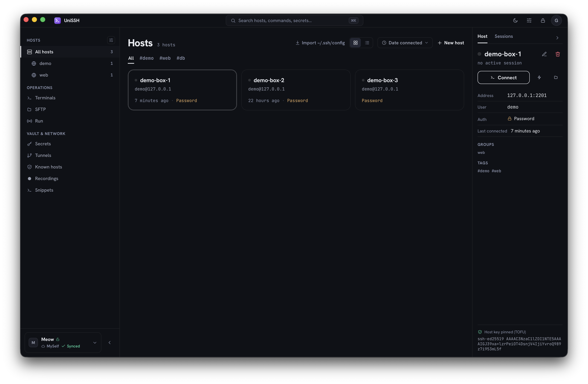
Task: Open Secrets in the sidebar
Action: 70,144
